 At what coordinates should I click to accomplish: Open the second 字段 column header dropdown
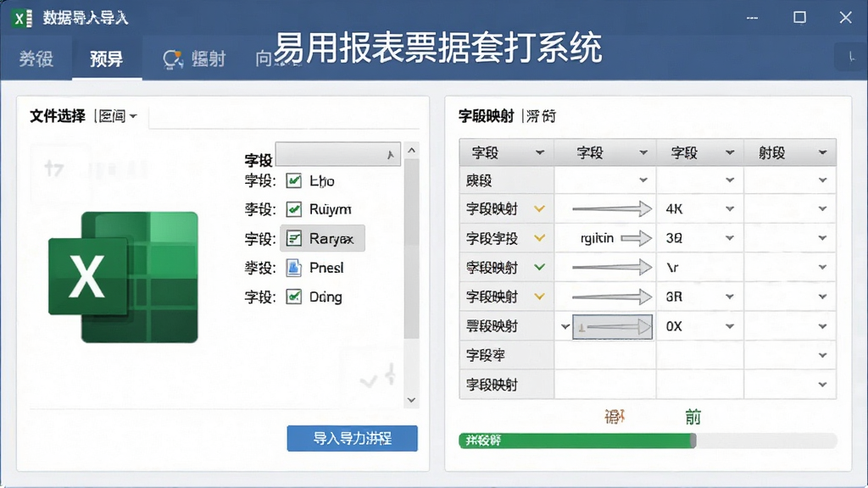pos(643,152)
